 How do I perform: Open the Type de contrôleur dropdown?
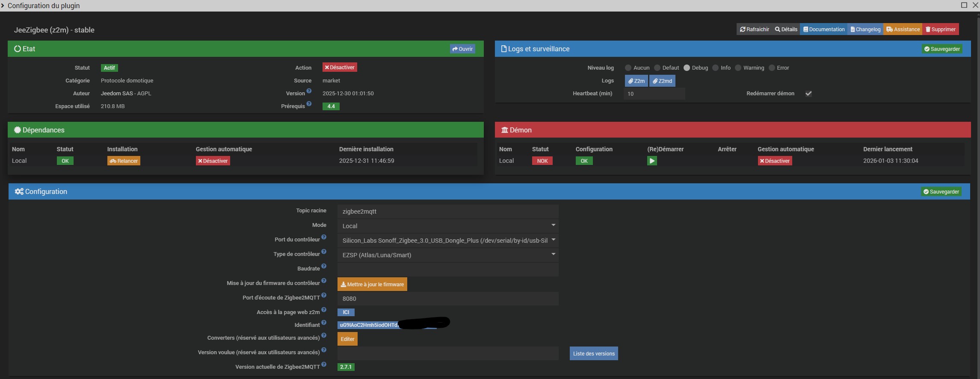447,255
